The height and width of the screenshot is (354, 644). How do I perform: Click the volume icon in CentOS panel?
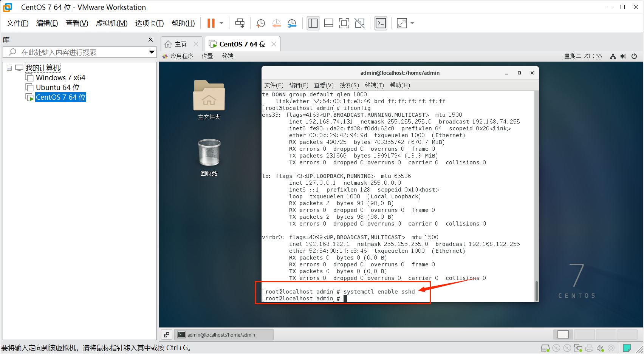[x=623, y=56]
